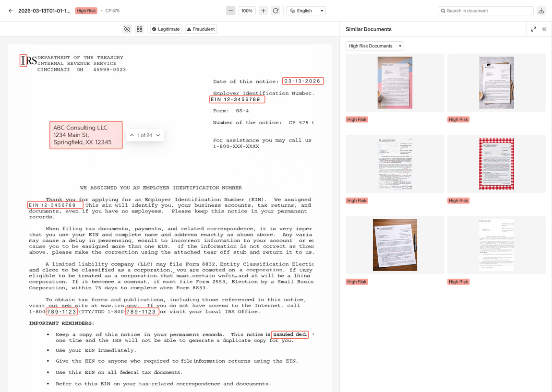
Task: Click the Search in document field
Action: (486, 11)
